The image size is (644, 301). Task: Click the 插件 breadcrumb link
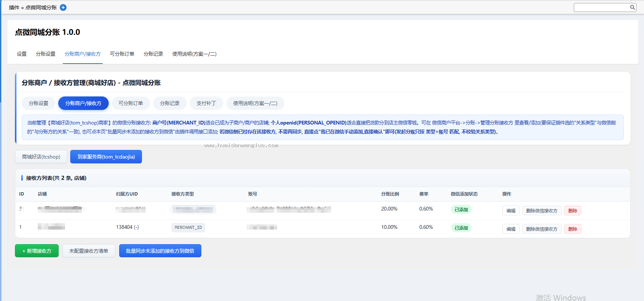pos(14,7)
